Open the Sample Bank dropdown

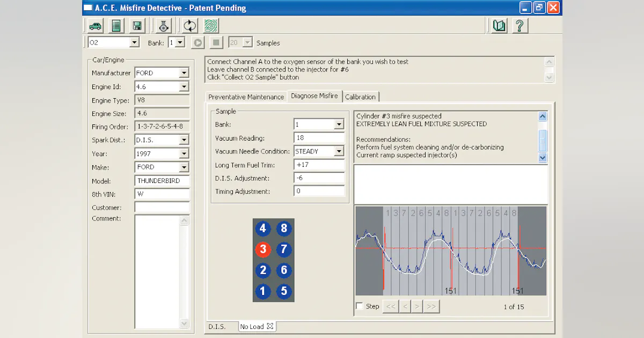tap(339, 124)
